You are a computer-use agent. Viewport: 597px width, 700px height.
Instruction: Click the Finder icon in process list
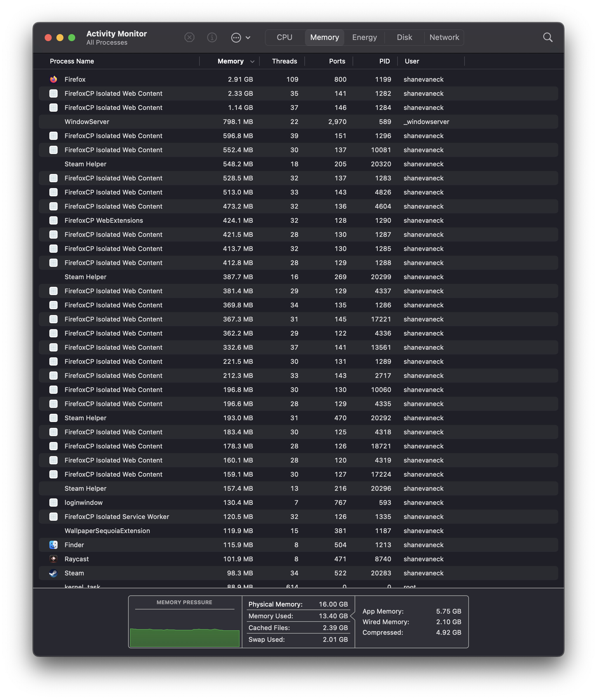[x=53, y=545]
